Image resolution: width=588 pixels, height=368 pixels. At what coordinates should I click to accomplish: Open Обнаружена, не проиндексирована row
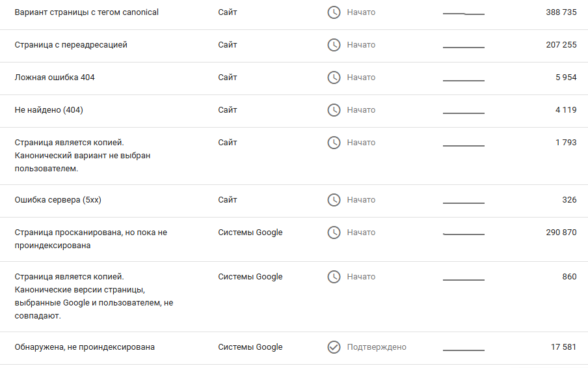coord(85,347)
